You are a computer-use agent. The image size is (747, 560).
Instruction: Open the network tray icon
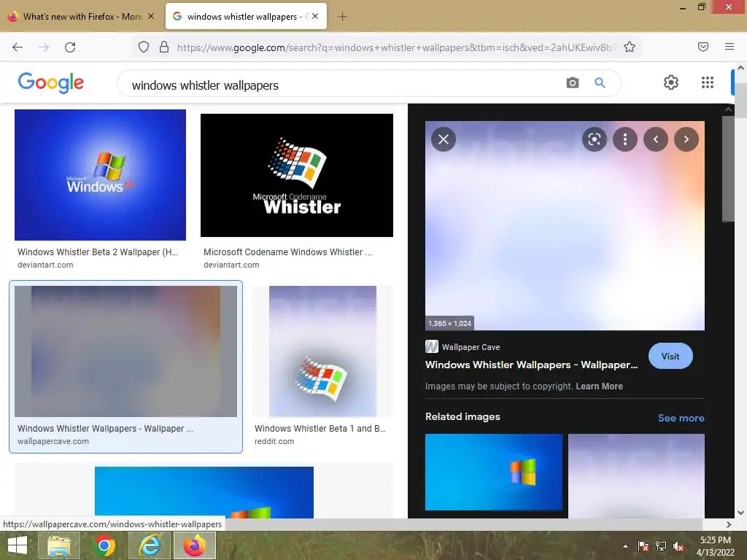[661, 546]
